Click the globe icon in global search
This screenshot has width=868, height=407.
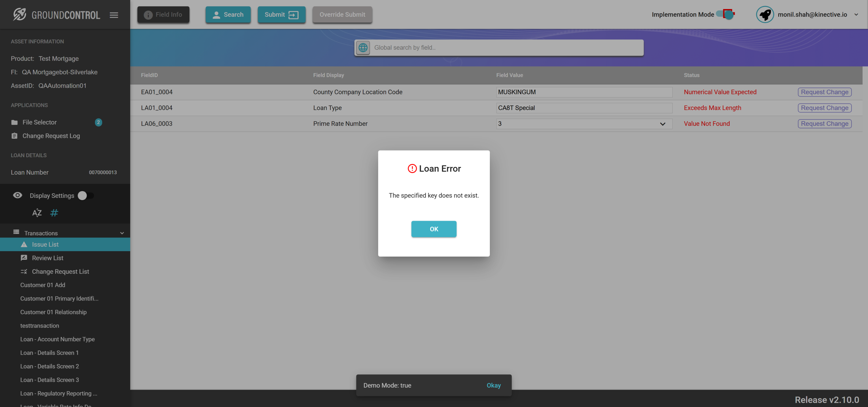point(363,47)
